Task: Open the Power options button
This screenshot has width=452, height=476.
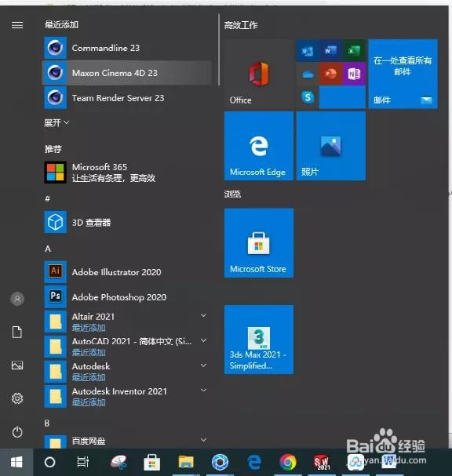Action: pos(17,431)
